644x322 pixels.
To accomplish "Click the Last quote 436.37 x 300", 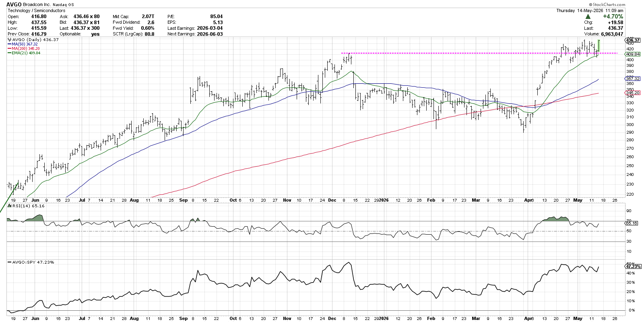I will [x=85, y=28].
